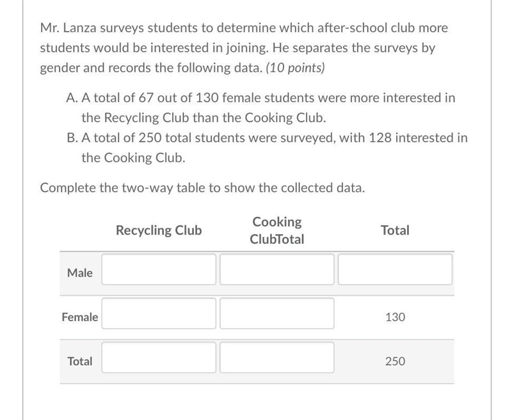Screen dimensions: 512x420
Task: Click the Male row label
Action: (79, 273)
